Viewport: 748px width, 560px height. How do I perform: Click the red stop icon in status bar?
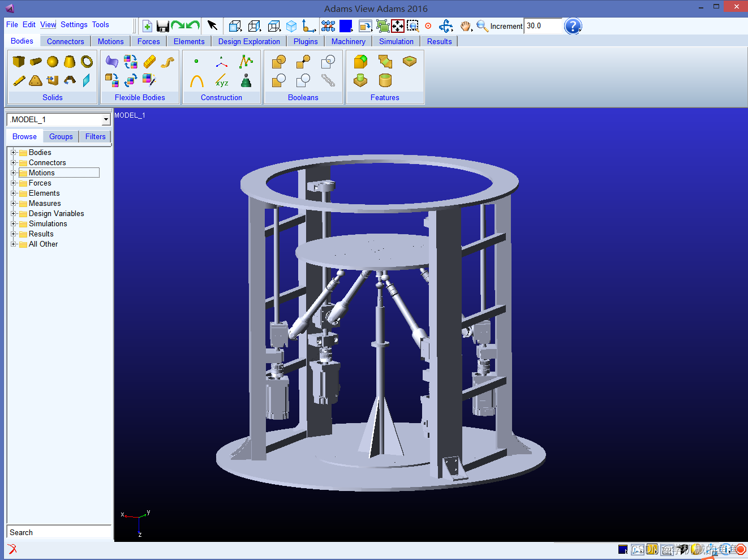coord(741,549)
